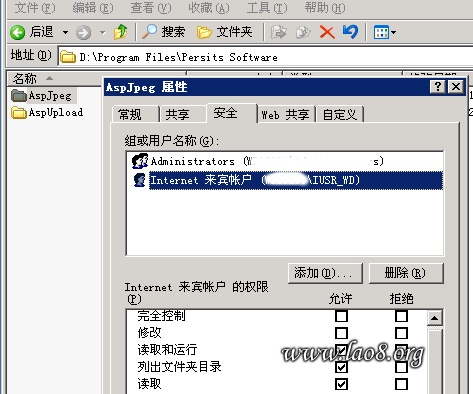
Task: Click the 添加(D)... button
Action: 325,273
